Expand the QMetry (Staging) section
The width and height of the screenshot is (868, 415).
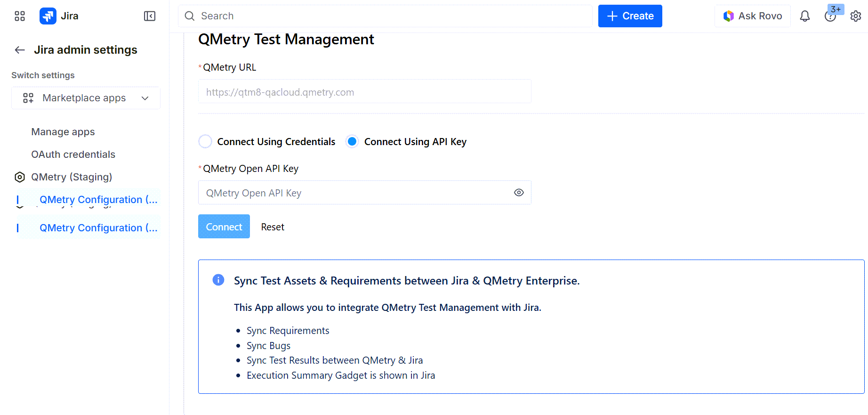tap(72, 177)
